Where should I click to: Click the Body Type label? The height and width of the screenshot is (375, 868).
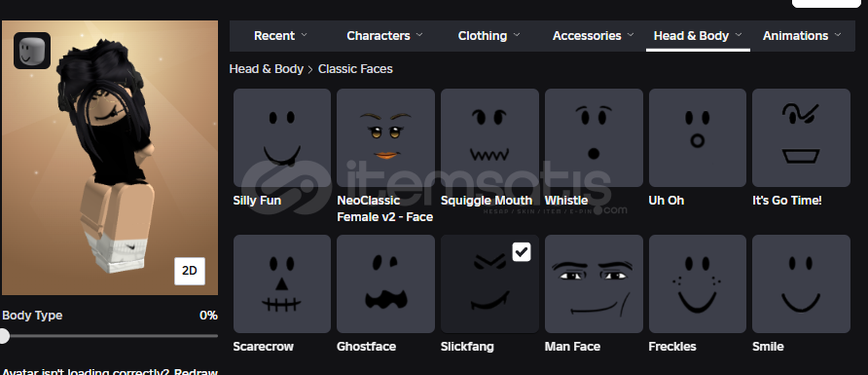pos(32,316)
